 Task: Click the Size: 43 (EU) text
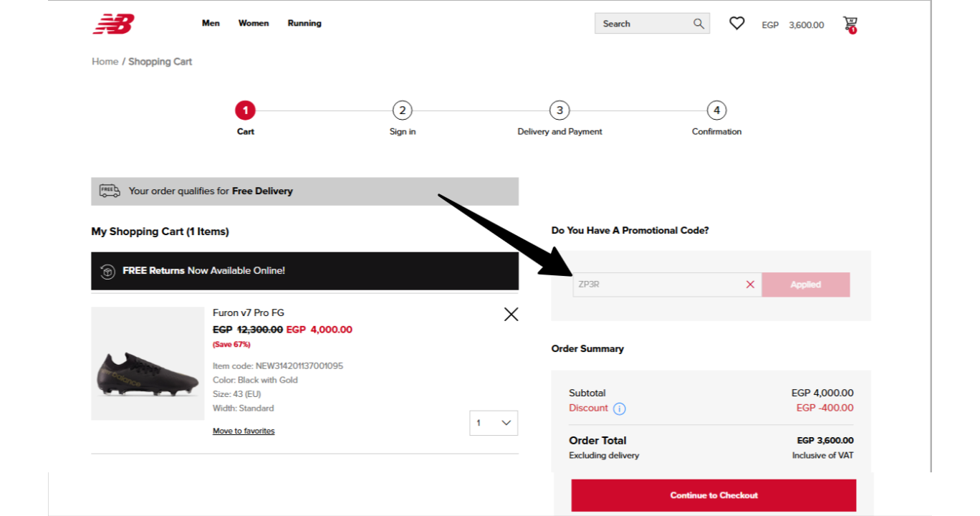[x=238, y=394]
